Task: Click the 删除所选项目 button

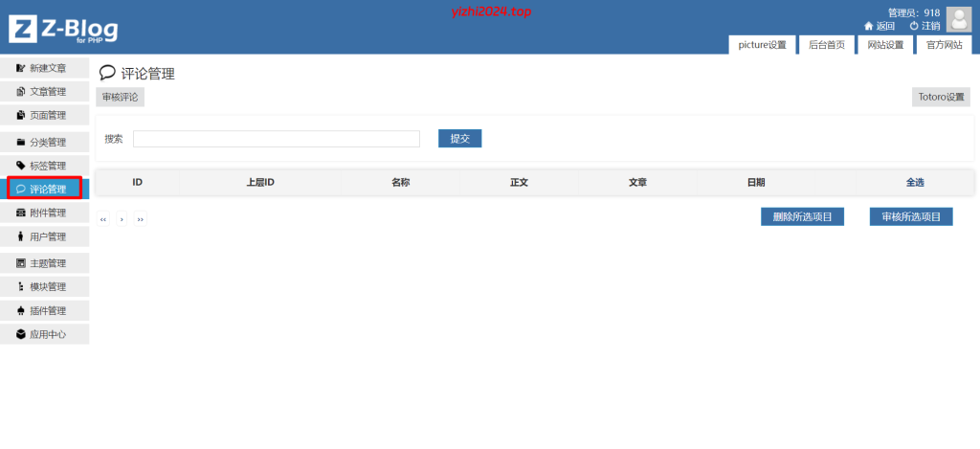Action: 803,217
